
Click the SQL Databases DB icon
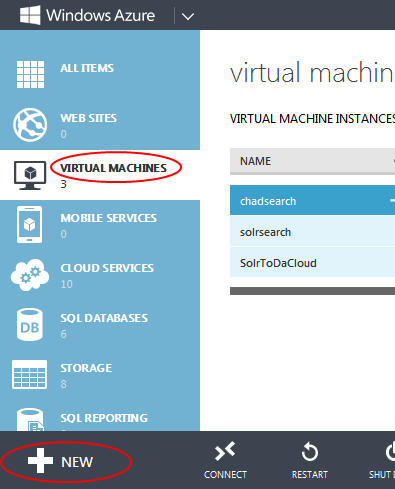[30, 325]
